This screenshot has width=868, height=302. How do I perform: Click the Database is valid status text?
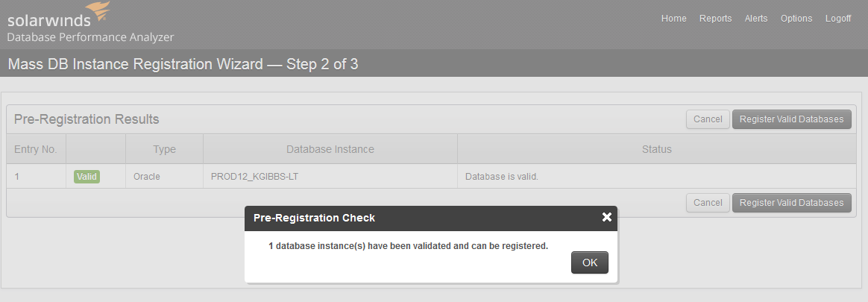502,177
